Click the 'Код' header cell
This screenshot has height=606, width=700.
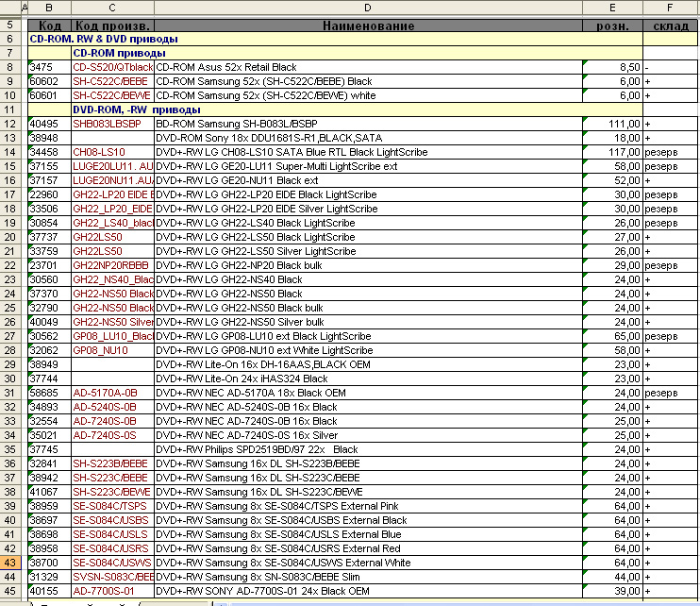[x=50, y=25]
